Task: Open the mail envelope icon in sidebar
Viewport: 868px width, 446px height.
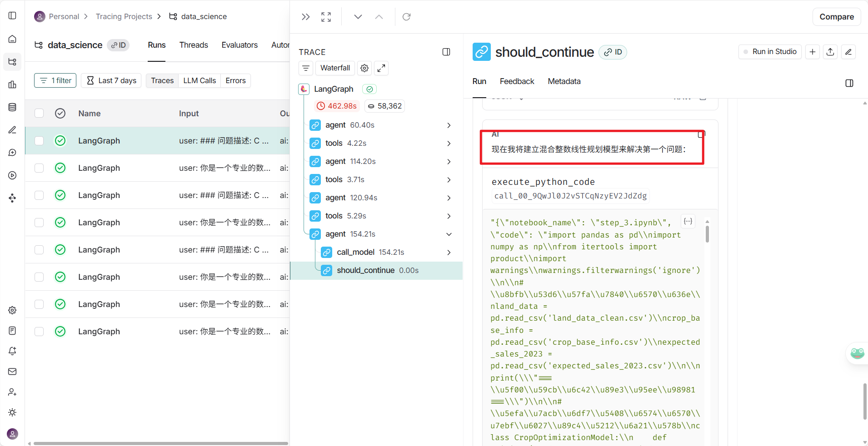Action: [x=12, y=372]
